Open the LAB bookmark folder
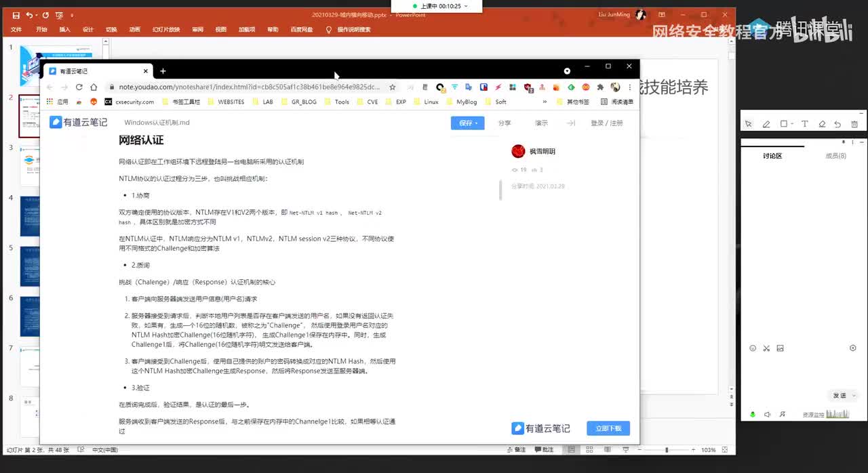The width and height of the screenshot is (868, 473). click(262, 102)
